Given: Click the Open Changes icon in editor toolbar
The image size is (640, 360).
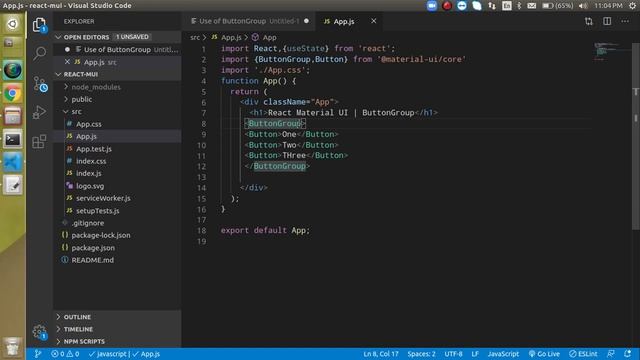Looking at the screenshot, I should pos(589,21).
